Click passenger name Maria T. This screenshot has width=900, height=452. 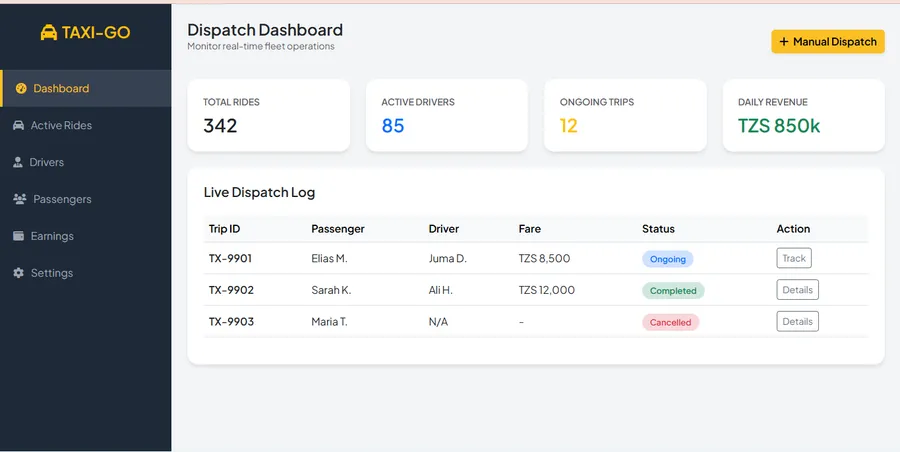[329, 322]
